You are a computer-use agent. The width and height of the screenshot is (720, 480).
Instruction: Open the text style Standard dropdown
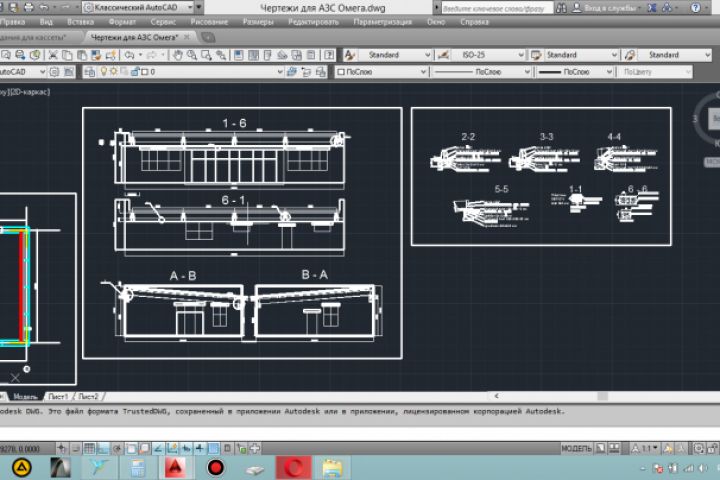pyautogui.click(x=394, y=55)
